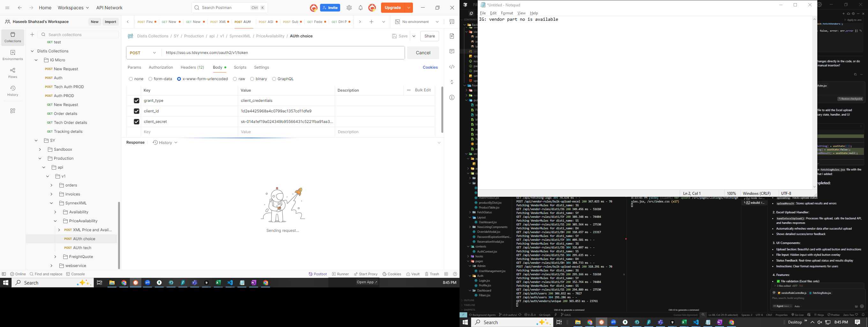Click the Invite button
Viewport: 868px width, 327px height.
click(x=330, y=8)
